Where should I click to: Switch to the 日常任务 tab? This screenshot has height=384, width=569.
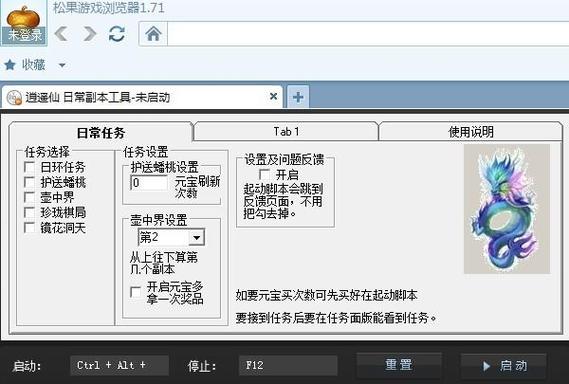101,132
